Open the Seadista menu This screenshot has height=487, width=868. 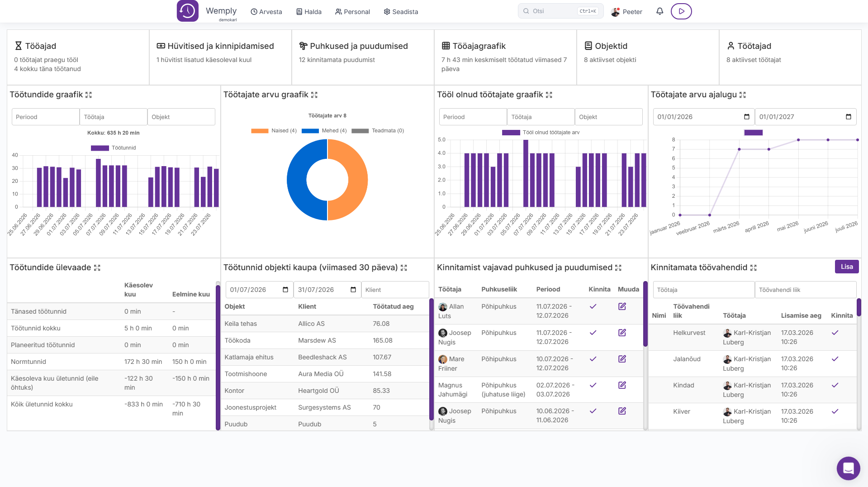coord(401,12)
